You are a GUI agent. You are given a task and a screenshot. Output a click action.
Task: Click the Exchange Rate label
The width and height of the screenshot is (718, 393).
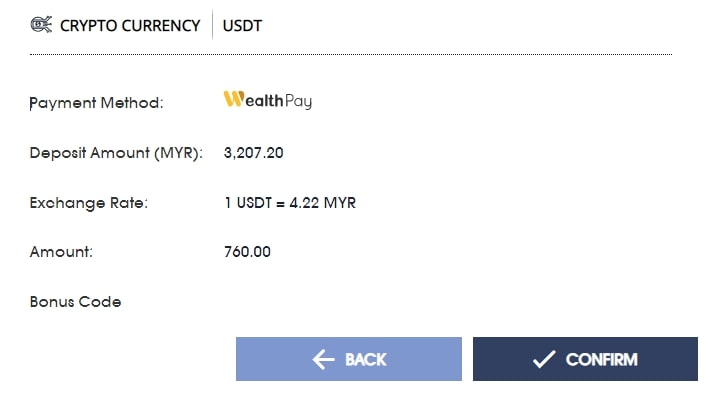89,203
